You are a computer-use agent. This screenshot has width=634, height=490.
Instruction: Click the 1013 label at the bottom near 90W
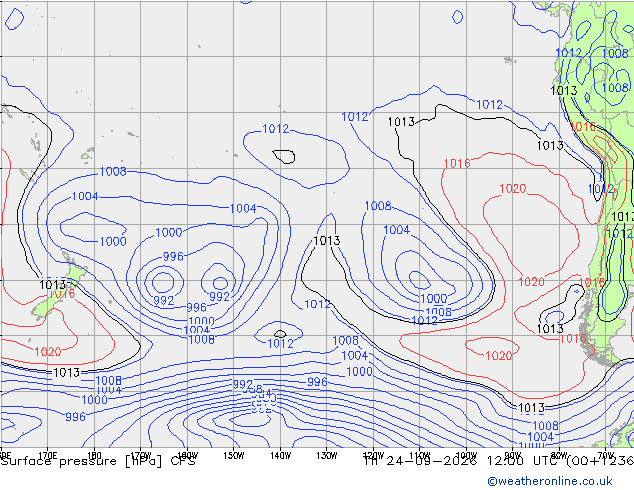pyautogui.click(x=531, y=407)
